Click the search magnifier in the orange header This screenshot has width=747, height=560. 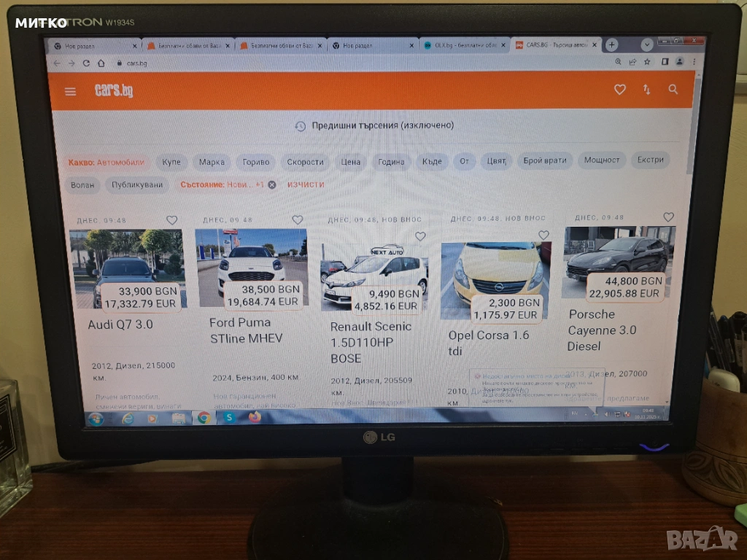[x=673, y=89]
